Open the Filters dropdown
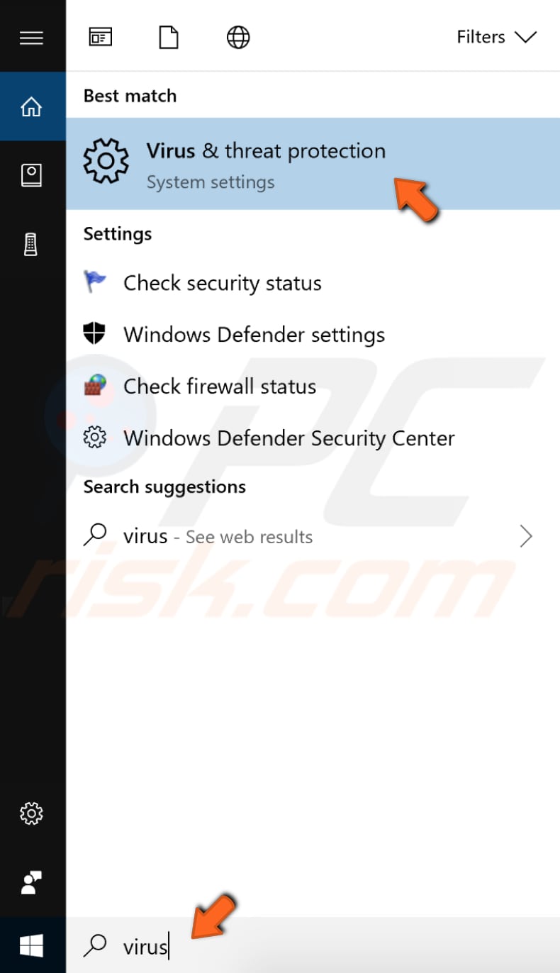Screen dimensions: 560x973 pos(480,37)
